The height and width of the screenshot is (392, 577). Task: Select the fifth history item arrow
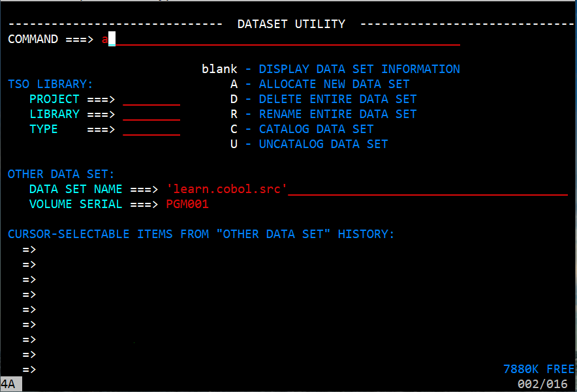click(29, 310)
